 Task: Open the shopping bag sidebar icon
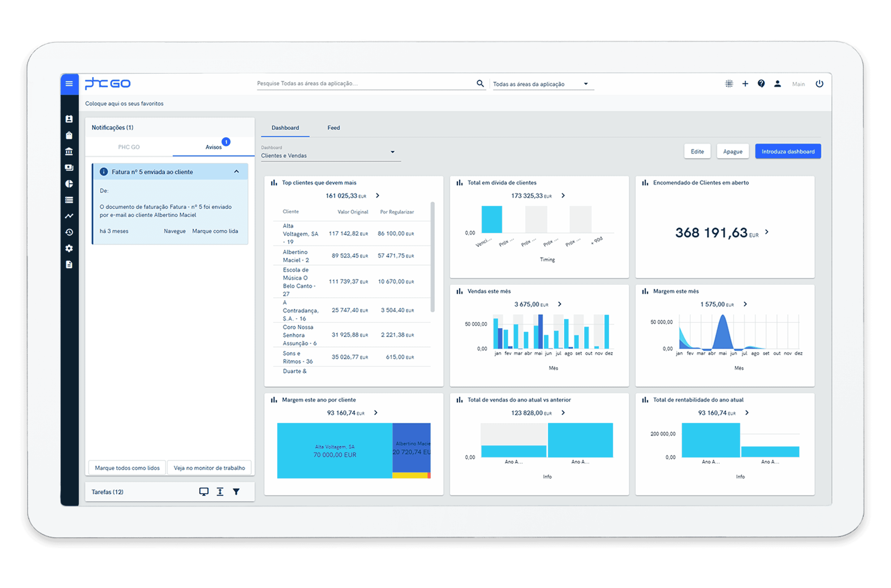69,135
